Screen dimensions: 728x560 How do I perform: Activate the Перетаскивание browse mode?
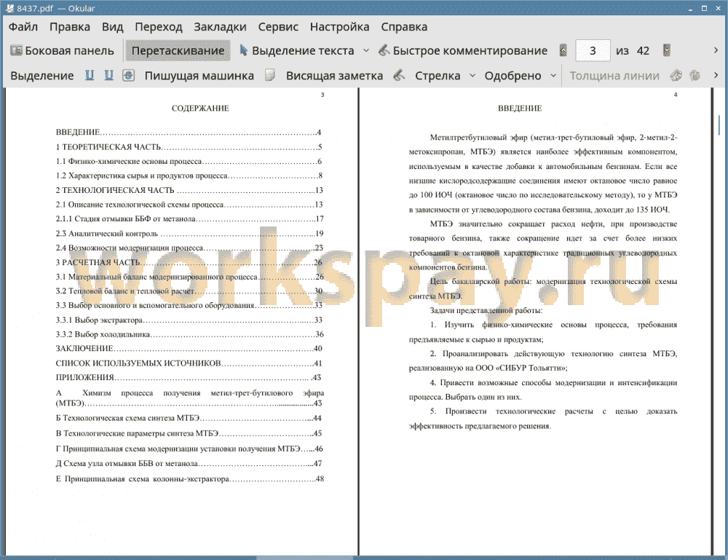(x=178, y=51)
